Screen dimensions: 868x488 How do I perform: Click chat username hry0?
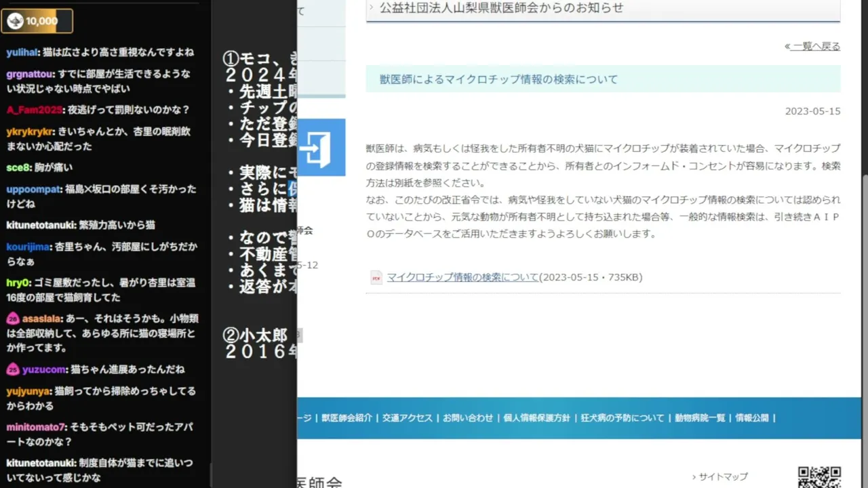point(18,283)
